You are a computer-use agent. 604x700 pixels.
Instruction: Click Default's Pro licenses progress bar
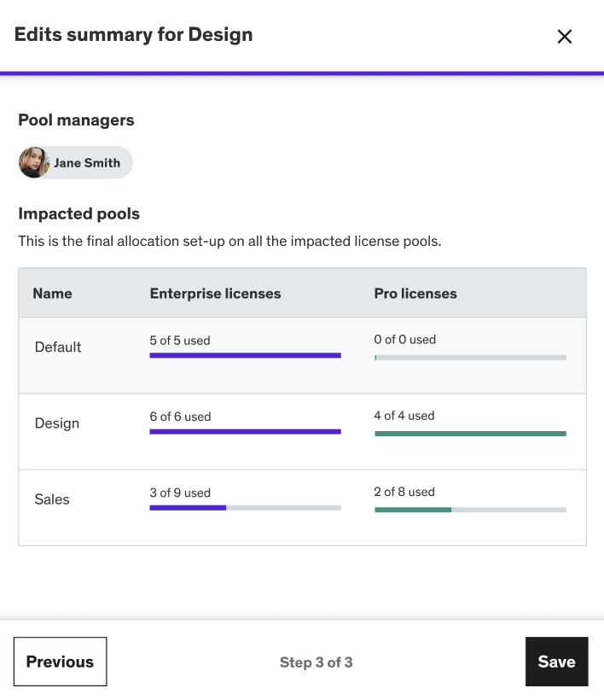click(x=470, y=357)
